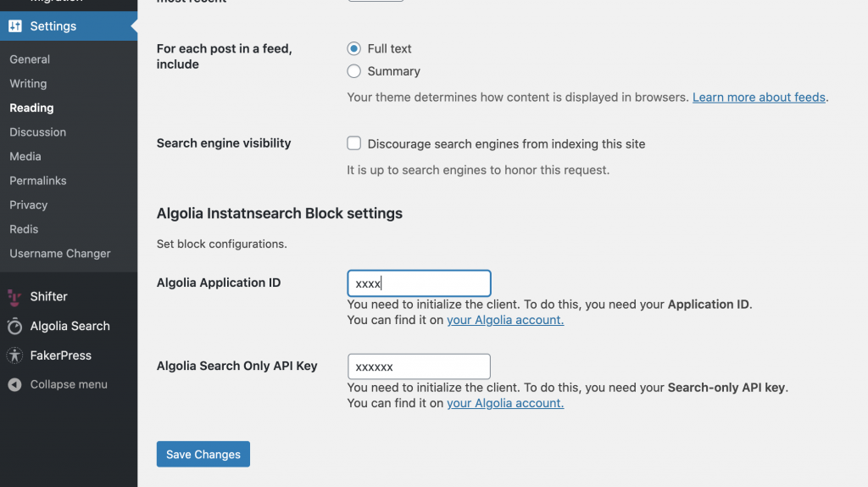The height and width of the screenshot is (487, 868).
Task: Click the Save Changes button
Action: click(x=203, y=454)
